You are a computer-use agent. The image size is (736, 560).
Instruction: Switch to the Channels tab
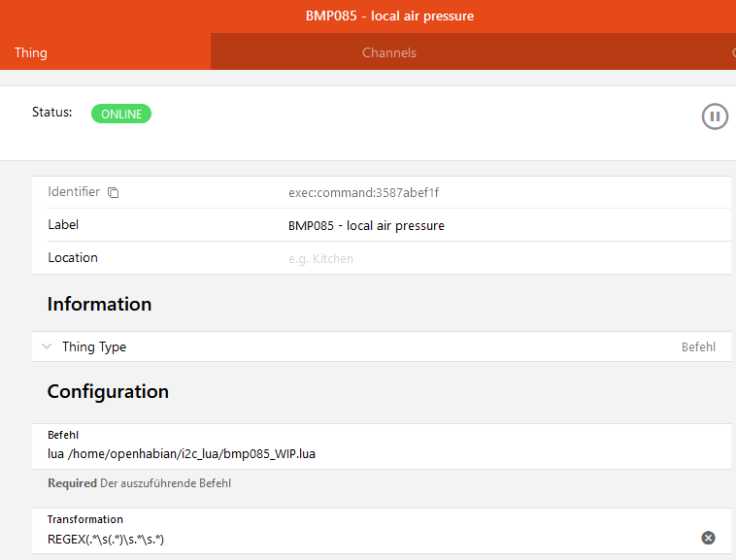click(389, 52)
